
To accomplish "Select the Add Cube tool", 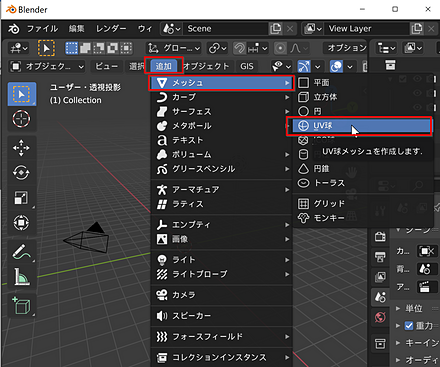I will [21, 305].
